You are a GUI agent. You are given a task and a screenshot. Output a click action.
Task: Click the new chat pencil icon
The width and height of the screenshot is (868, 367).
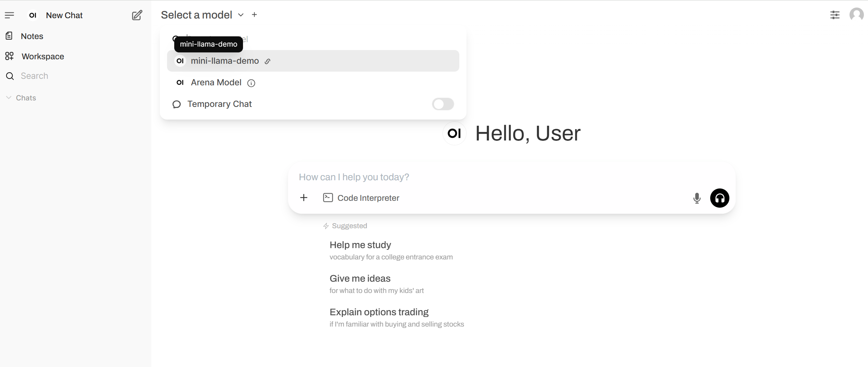click(137, 15)
